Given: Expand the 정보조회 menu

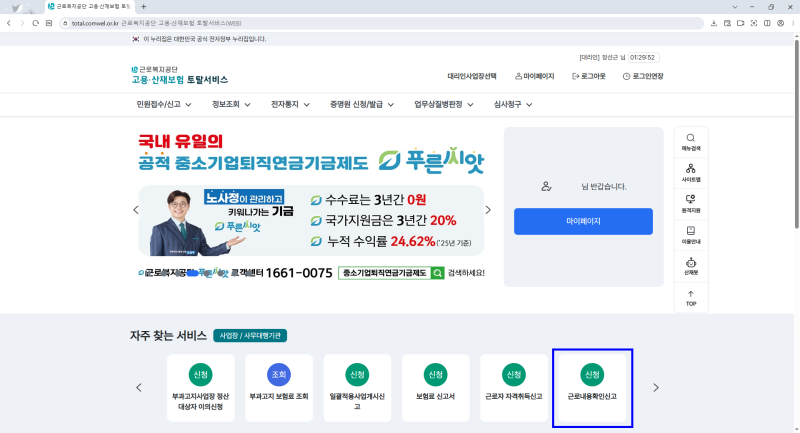Looking at the screenshot, I should click(231, 104).
